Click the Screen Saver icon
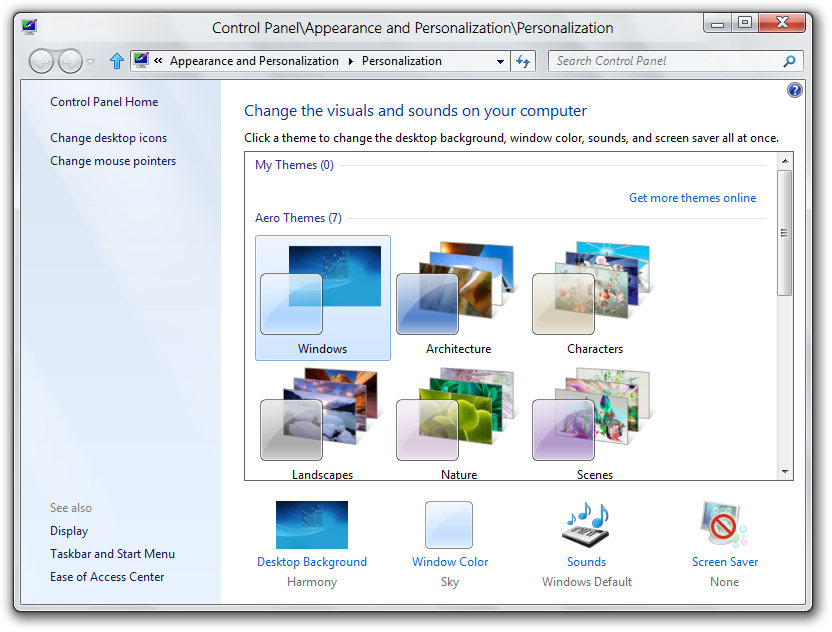Image resolution: width=832 pixels, height=632 pixels. 724,525
